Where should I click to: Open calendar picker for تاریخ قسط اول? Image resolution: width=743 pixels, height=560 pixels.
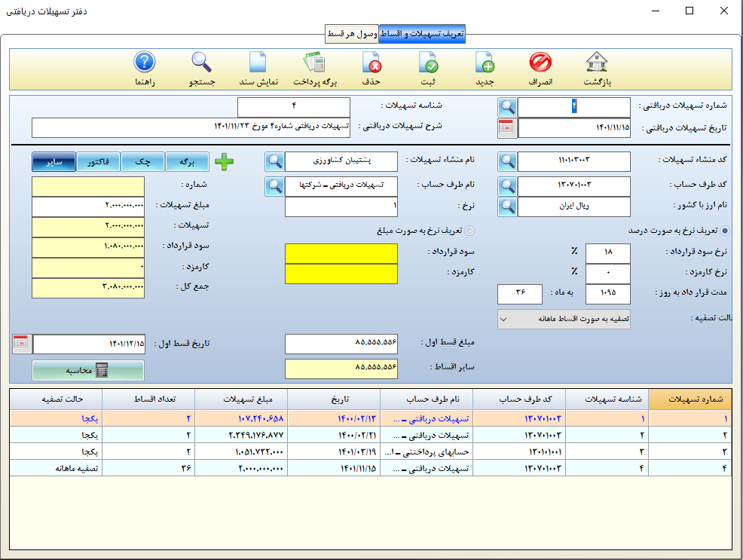click(21, 344)
